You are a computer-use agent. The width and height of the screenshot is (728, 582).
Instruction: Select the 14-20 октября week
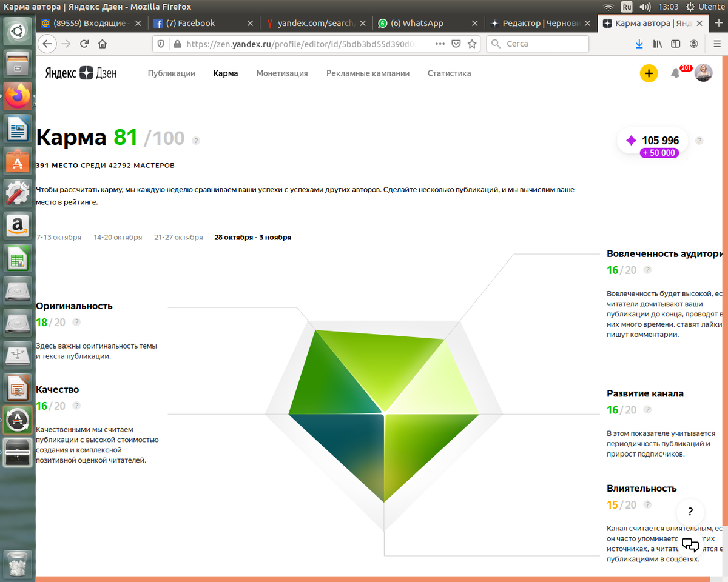click(x=118, y=238)
